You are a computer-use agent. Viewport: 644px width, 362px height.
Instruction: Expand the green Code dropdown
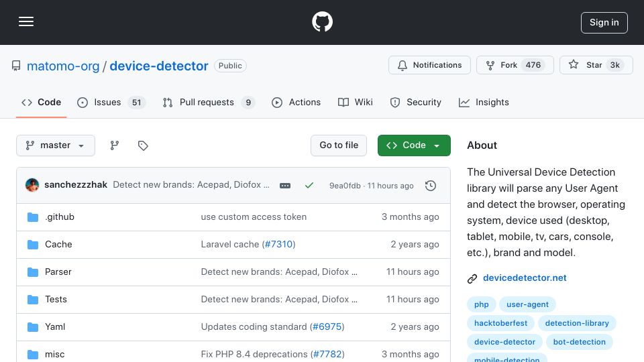[414, 145]
